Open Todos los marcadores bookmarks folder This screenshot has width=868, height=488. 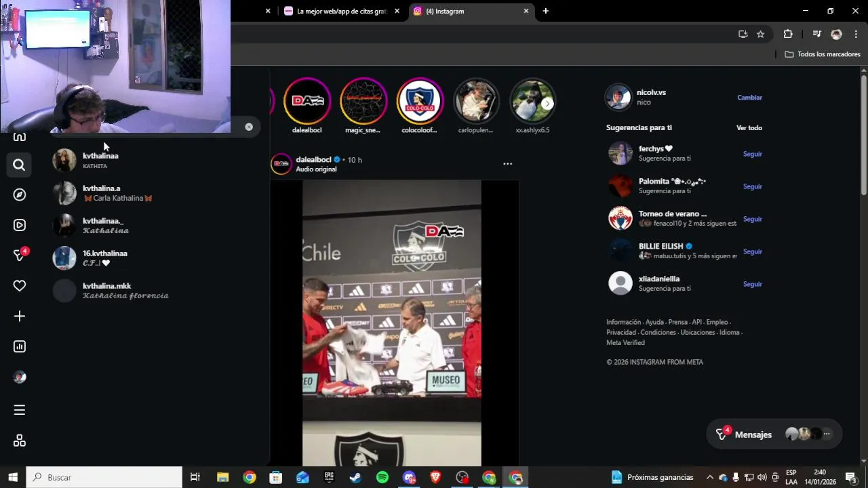pyautogui.click(x=823, y=54)
